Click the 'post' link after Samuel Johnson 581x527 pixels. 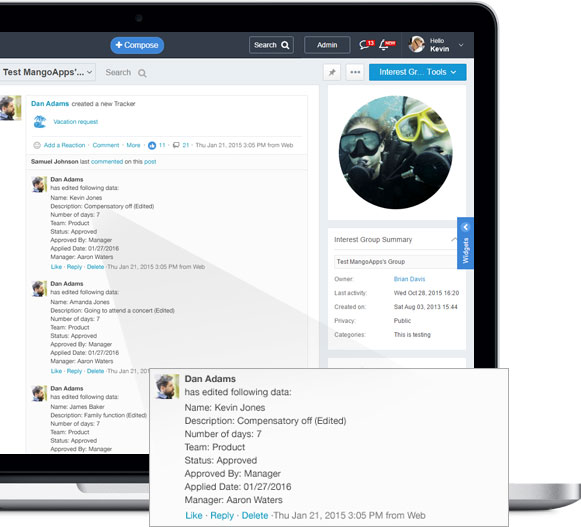click(x=150, y=162)
